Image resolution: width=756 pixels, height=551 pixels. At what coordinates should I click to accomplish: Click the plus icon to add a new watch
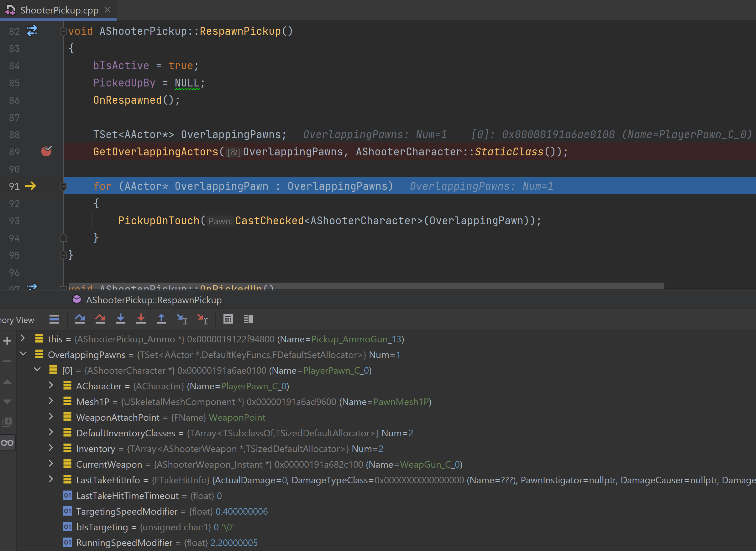tap(7, 340)
